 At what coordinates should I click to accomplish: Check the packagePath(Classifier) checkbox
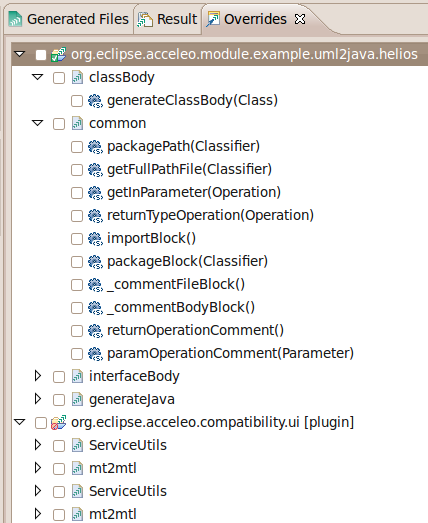[x=77, y=147]
